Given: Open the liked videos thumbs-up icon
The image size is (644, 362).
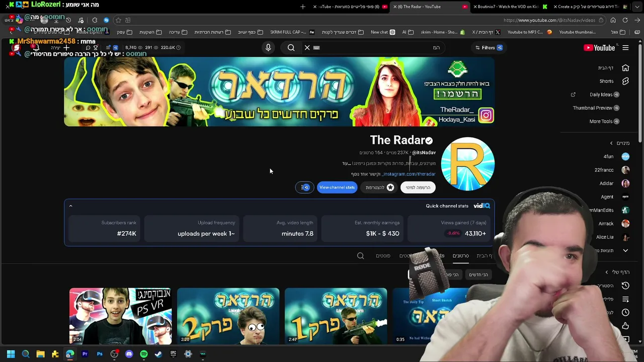Looking at the screenshot, I should (625, 326).
